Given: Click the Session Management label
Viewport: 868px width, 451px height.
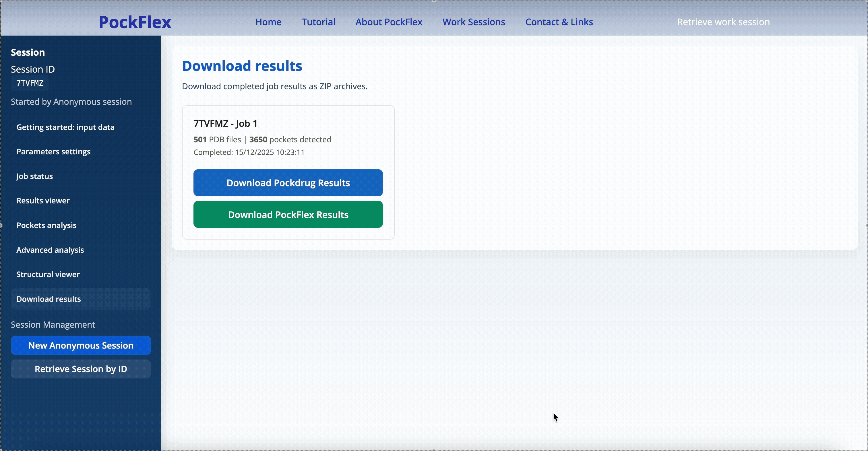Looking at the screenshot, I should coord(53,325).
